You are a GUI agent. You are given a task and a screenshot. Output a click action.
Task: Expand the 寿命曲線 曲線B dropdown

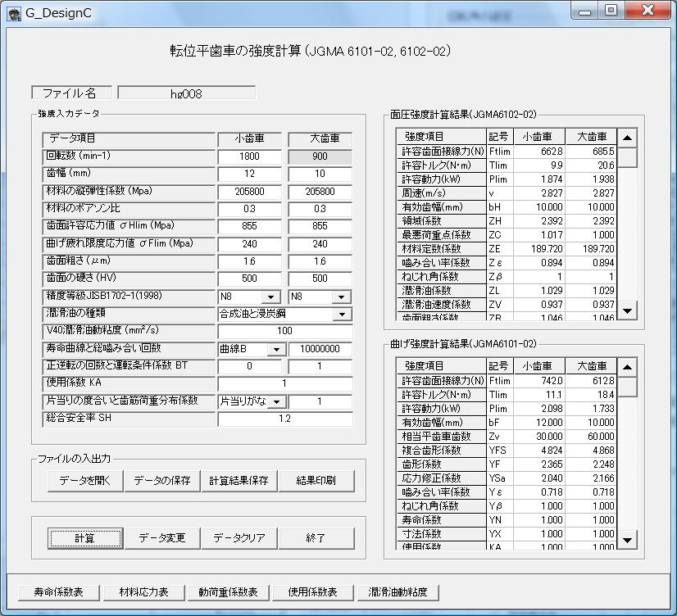(275, 350)
